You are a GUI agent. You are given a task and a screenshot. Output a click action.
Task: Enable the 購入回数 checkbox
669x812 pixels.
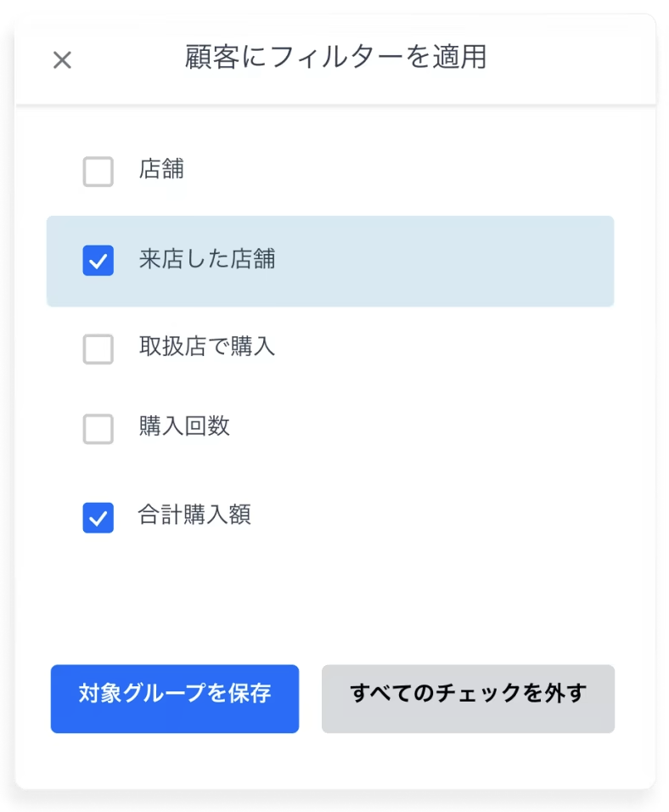tap(98, 429)
